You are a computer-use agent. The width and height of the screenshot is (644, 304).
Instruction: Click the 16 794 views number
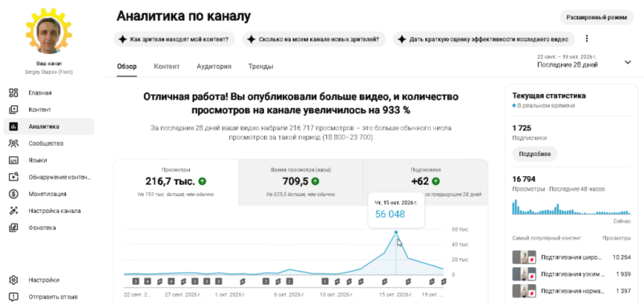pos(524,179)
